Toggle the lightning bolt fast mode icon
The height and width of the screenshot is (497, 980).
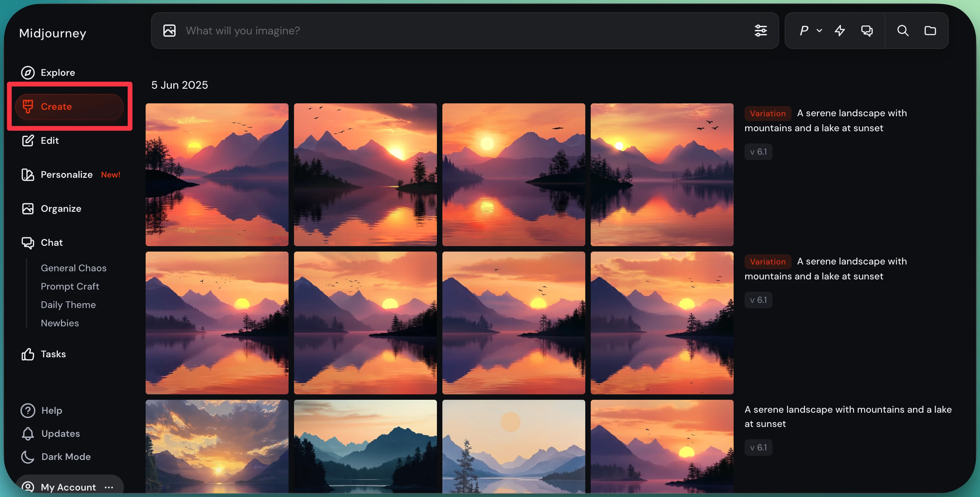coord(839,30)
